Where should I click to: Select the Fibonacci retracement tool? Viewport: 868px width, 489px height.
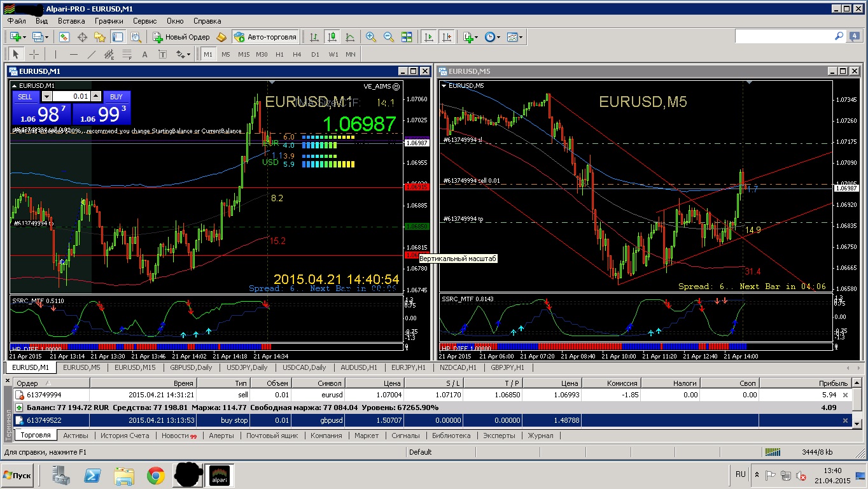pyautogui.click(x=127, y=54)
